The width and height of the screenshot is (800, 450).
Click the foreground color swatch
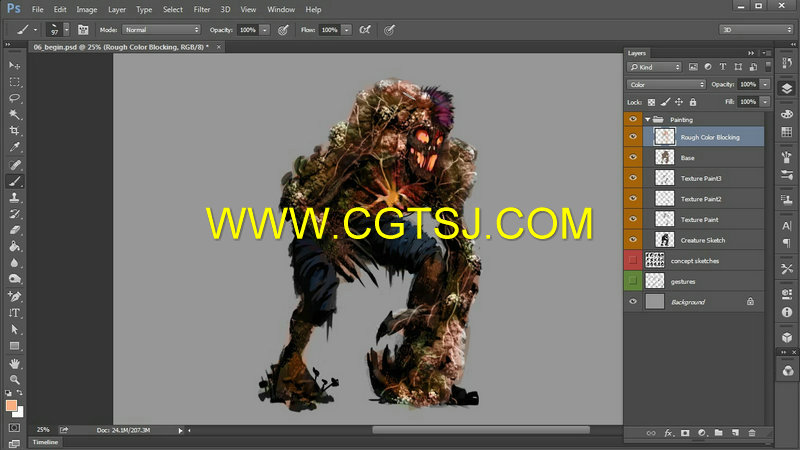pos(11,405)
